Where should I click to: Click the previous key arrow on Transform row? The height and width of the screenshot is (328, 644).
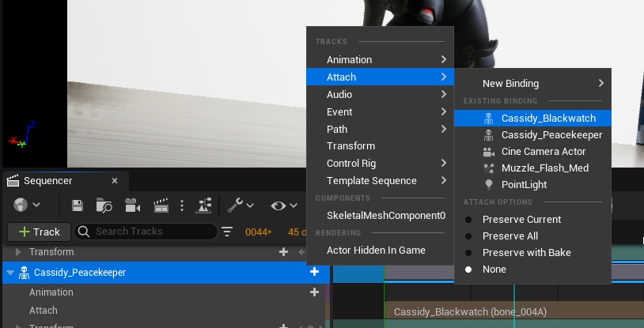(x=301, y=252)
